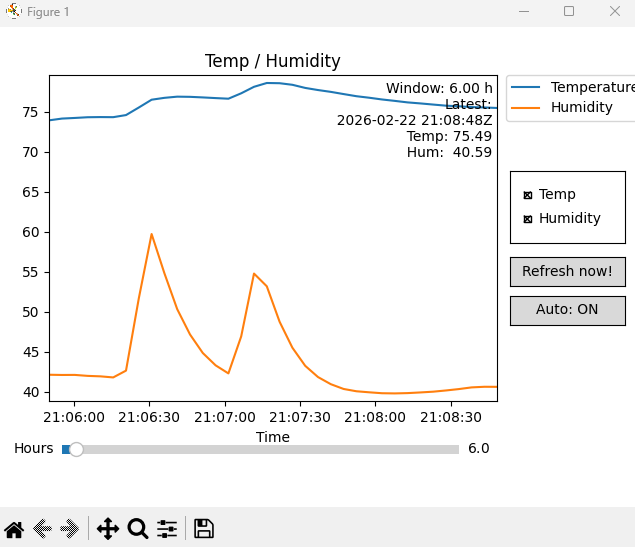Select the Pan axes tool

[108, 529]
